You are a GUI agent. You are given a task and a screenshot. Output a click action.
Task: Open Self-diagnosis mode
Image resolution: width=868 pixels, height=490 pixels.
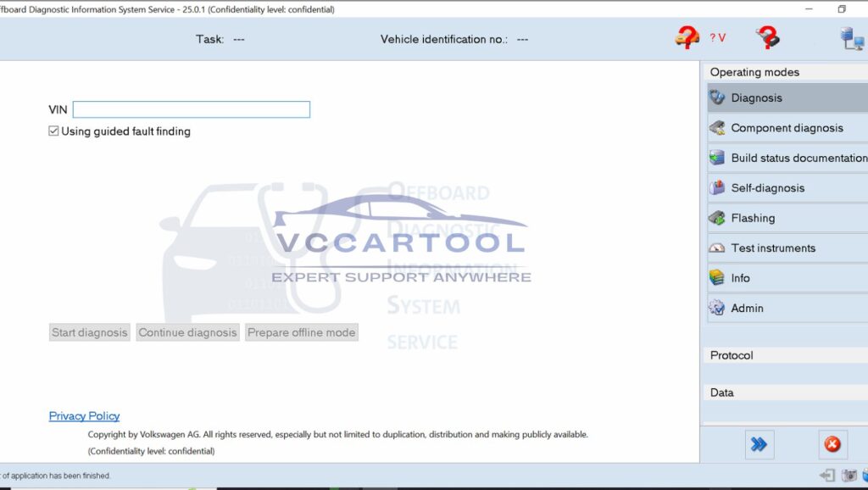(x=716, y=187)
